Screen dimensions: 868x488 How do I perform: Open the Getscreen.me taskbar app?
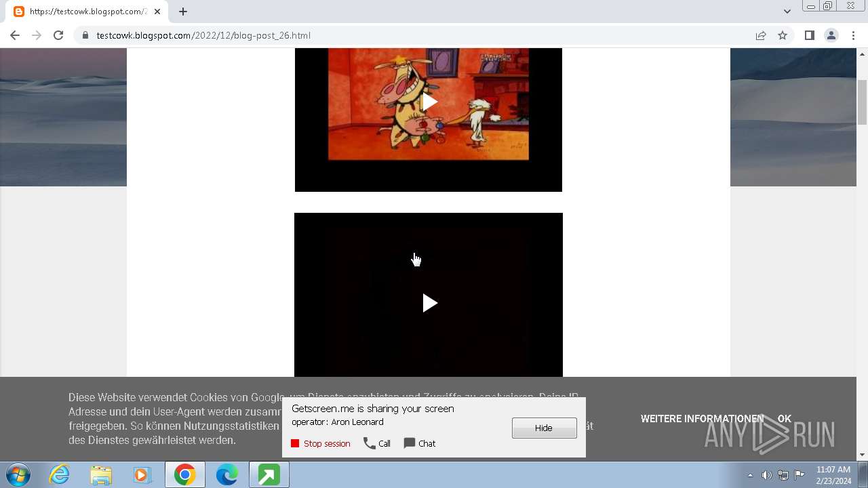tap(269, 475)
